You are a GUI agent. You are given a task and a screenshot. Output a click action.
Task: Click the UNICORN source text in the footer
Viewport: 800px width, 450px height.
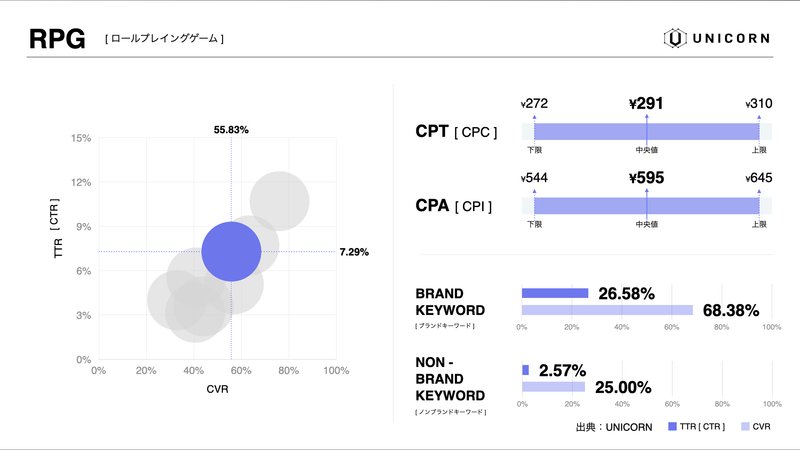[x=629, y=427]
